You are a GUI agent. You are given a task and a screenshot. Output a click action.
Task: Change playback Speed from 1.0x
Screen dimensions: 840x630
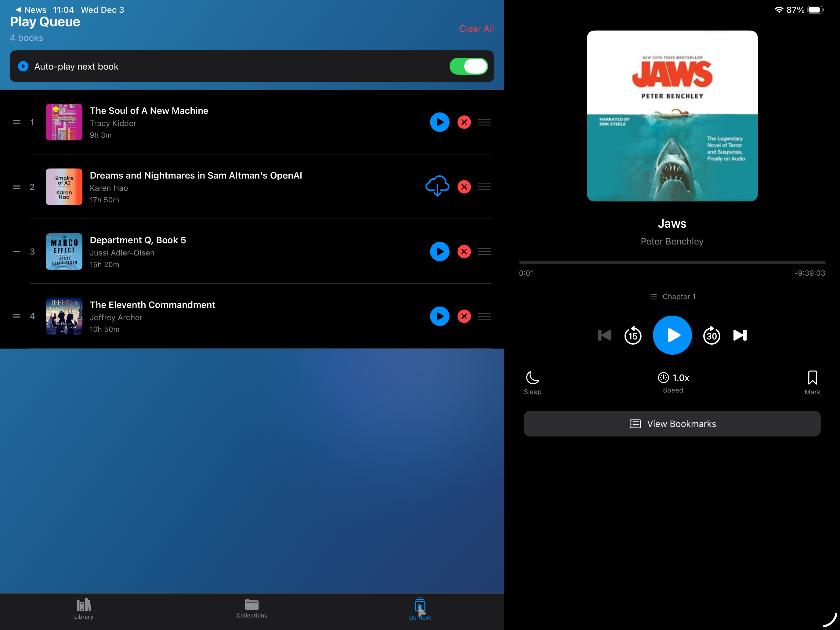click(x=673, y=383)
